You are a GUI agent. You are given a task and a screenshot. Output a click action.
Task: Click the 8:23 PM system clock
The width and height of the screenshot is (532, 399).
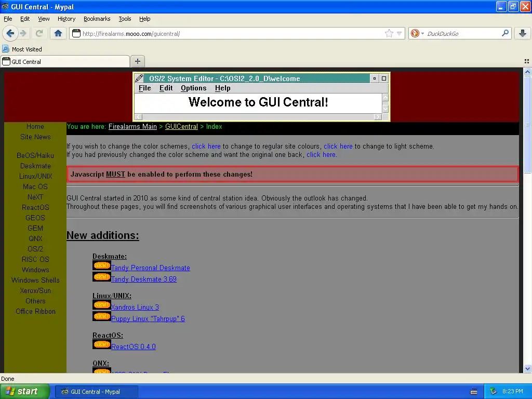512,392
